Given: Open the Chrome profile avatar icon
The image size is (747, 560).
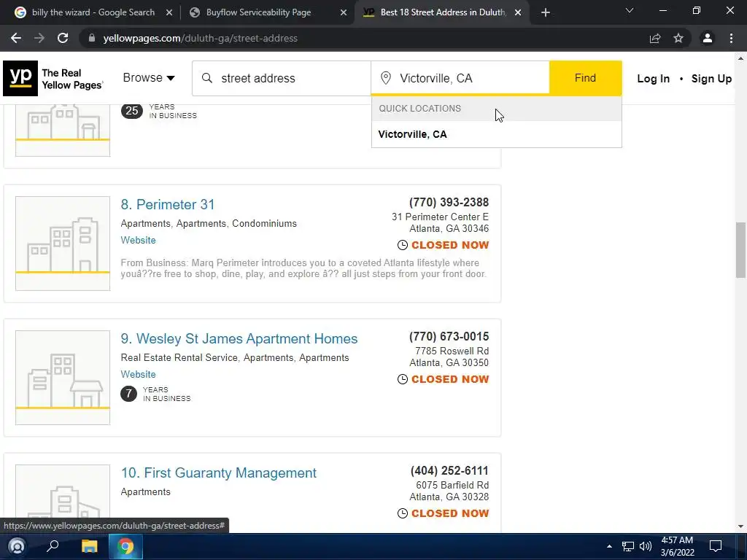Looking at the screenshot, I should [x=708, y=38].
